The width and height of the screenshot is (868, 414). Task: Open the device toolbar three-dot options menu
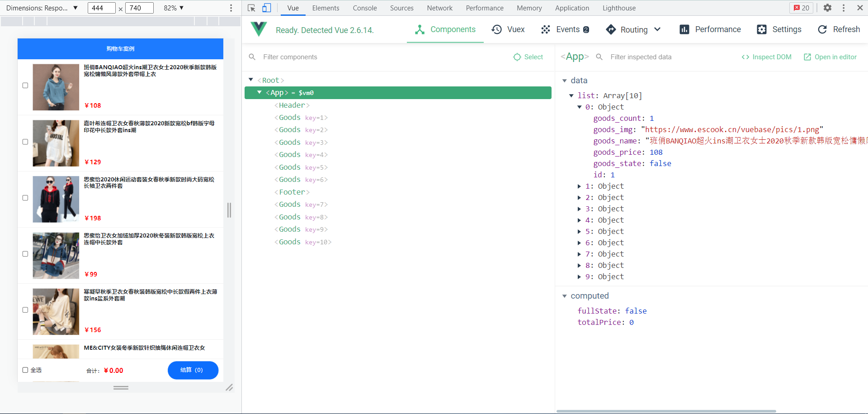coord(231,8)
